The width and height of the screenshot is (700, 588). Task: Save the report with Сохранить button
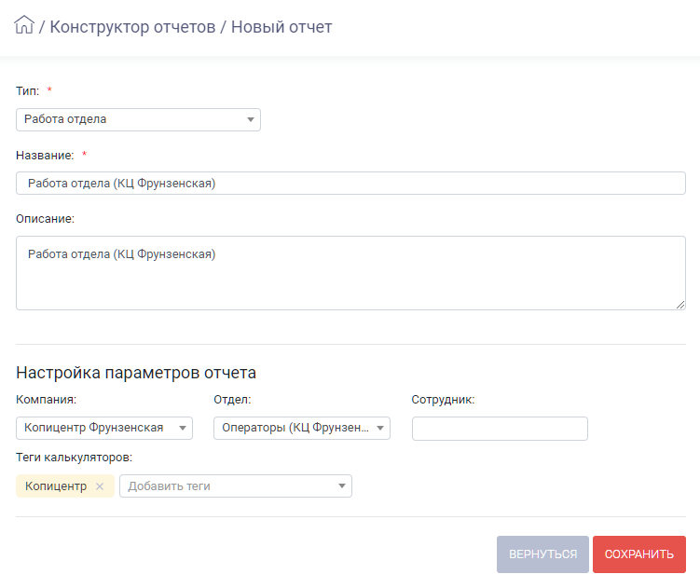(x=639, y=554)
